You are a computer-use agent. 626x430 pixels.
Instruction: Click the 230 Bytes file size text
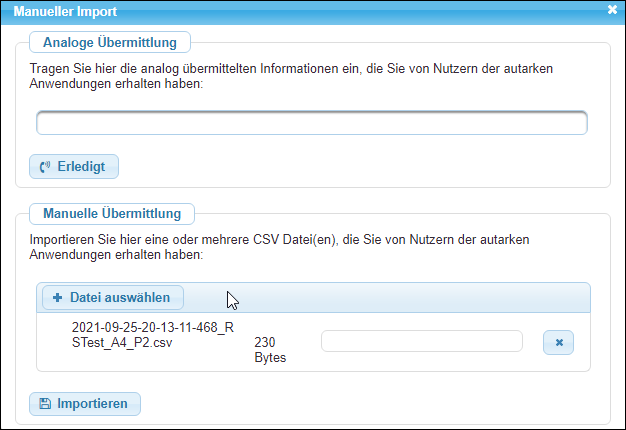[270, 350]
